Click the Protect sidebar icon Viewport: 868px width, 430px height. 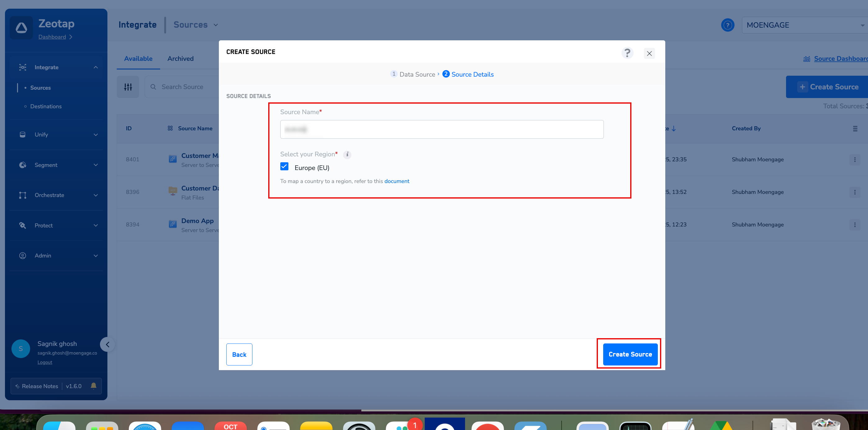[x=23, y=226]
